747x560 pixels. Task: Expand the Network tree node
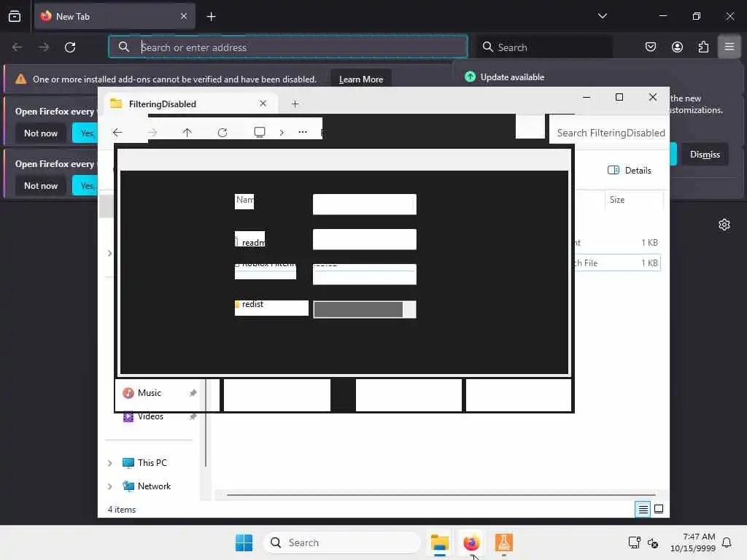coord(109,486)
